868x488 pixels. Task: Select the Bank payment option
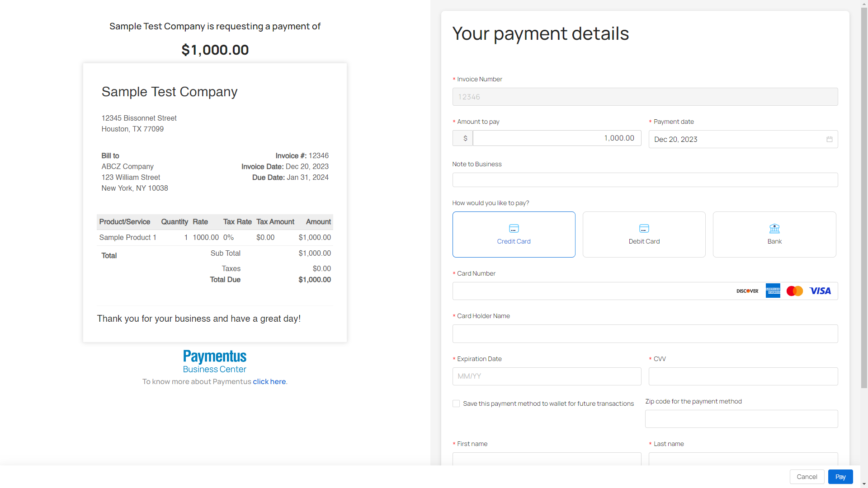[774, 235]
